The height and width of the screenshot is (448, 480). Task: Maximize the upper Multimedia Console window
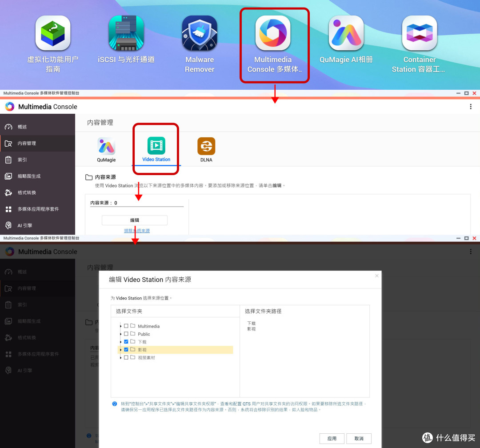[467, 93]
